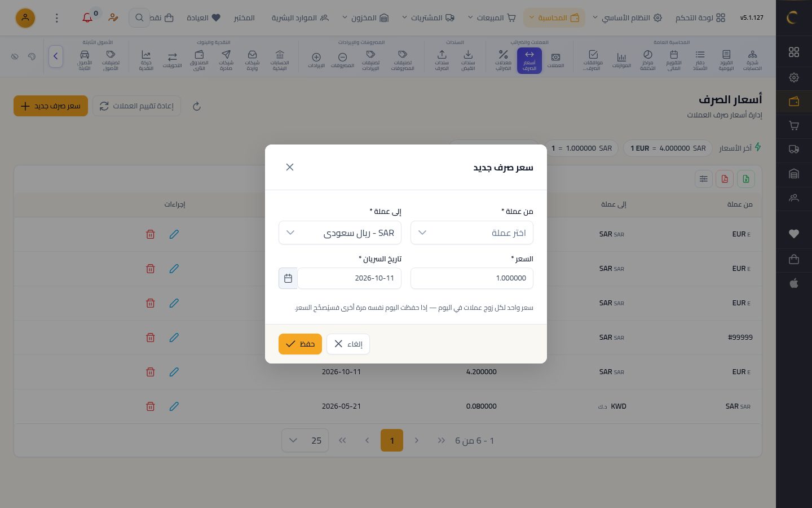812x508 pixels.
Task: Click the heart icon in dark sidebar
Action: click(x=794, y=234)
